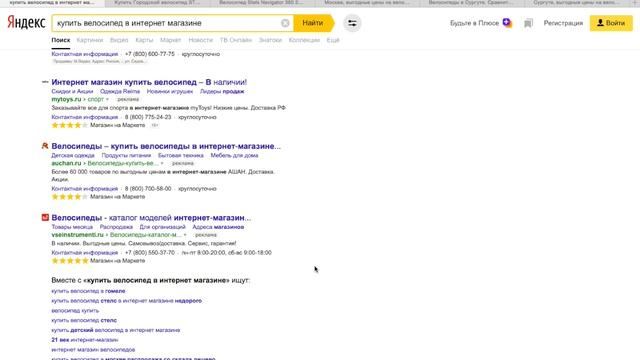This screenshot has height=360, width=640.
Task: Open the Распродажа sitelink
Action: click(x=116, y=227)
